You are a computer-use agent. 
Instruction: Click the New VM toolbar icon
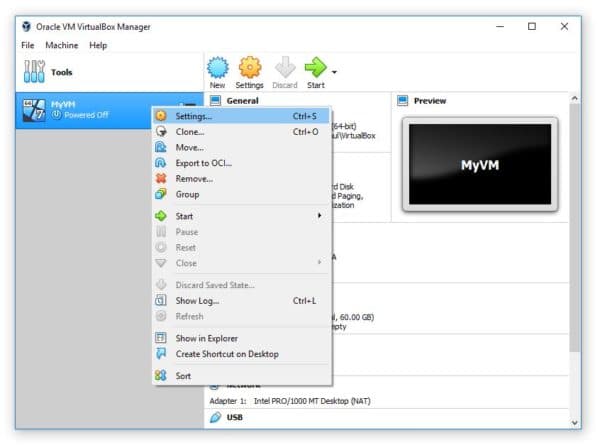tap(217, 68)
